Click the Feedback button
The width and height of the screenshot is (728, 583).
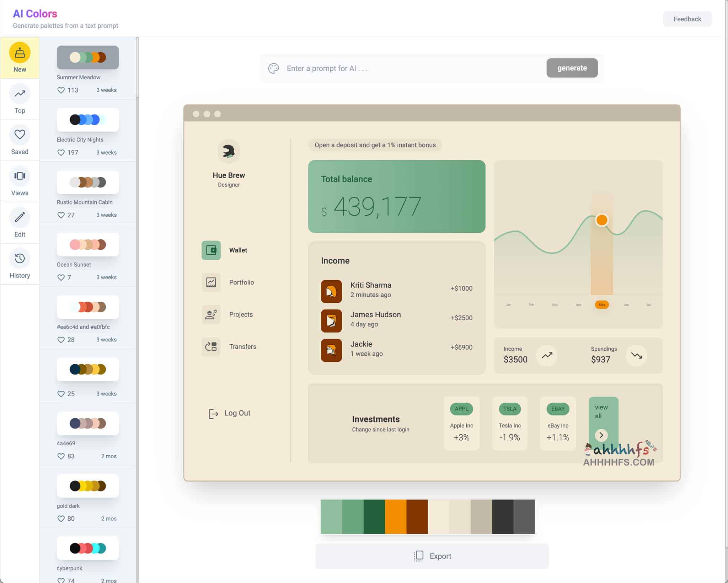(x=687, y=19)
